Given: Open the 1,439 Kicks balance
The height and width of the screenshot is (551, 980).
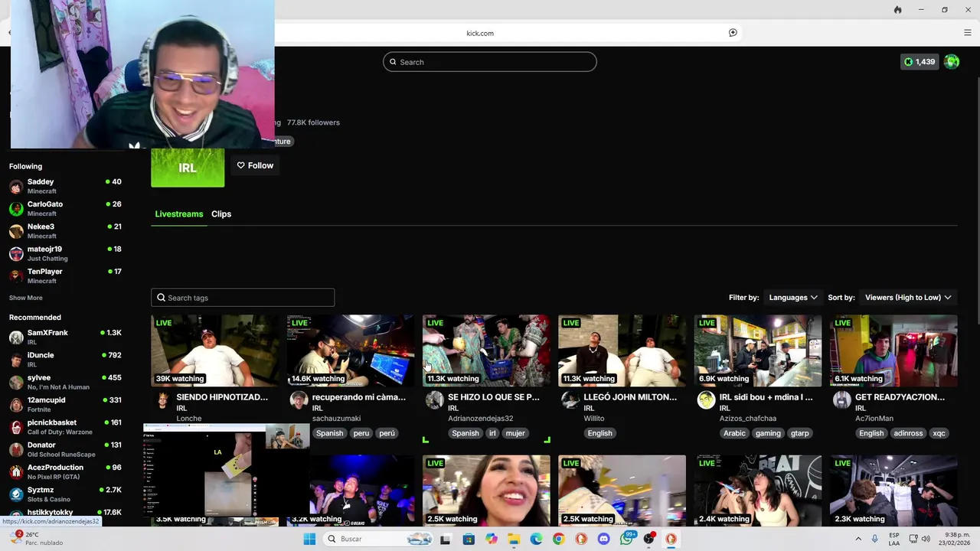Looking at the screenshot, I should tap(920, 62).
